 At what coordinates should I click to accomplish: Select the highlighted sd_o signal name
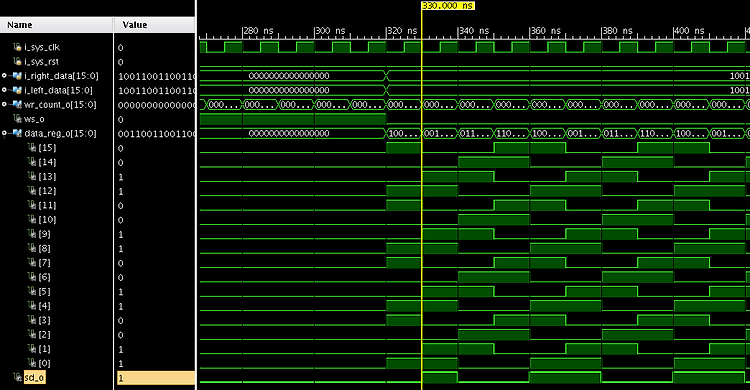(x=34, y=378)
